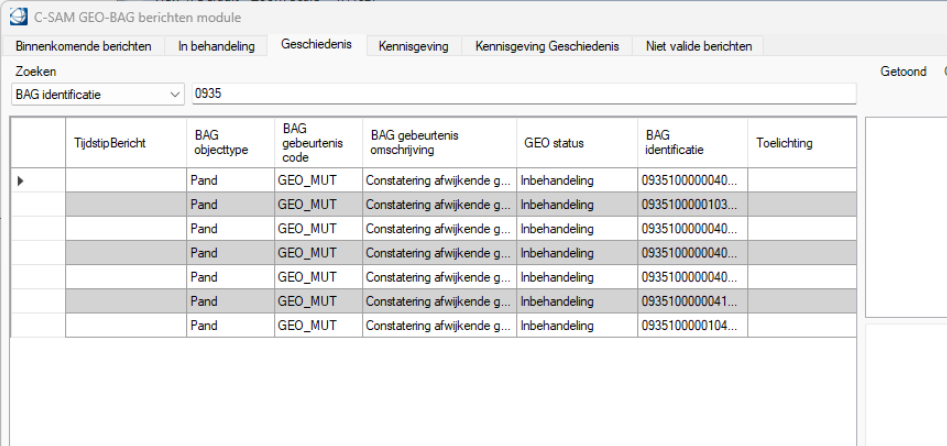Image resolution: width=947 pixels, height=446 pixels.
Task: Open the Binnenkomende berichten tab
Action: point(83,46)
